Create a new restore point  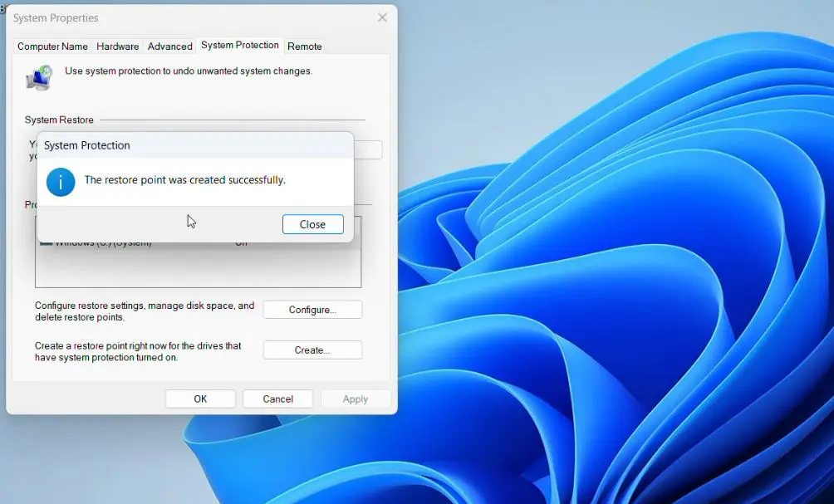coord(312,350)
